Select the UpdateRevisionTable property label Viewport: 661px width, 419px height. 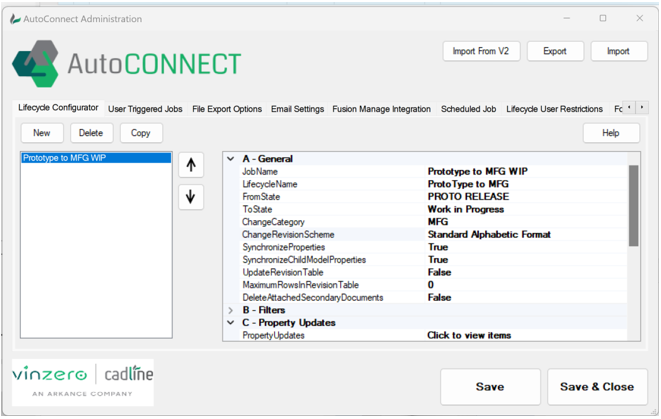282,273
